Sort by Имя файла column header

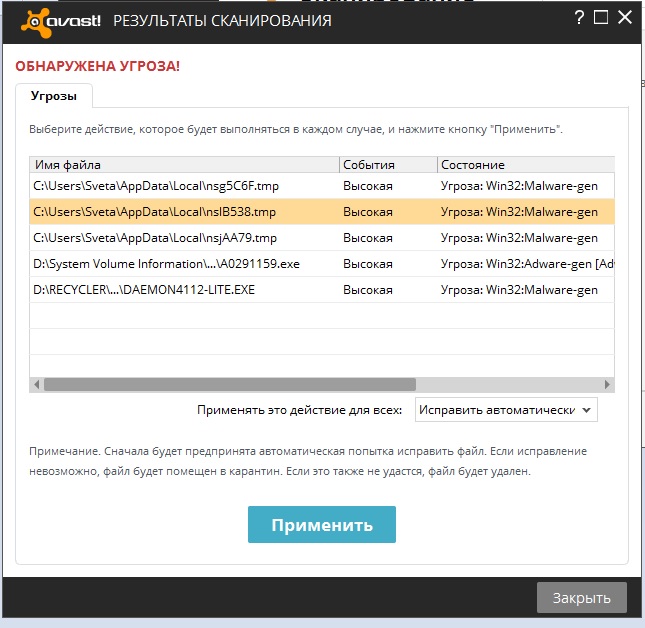pos(184,165)
